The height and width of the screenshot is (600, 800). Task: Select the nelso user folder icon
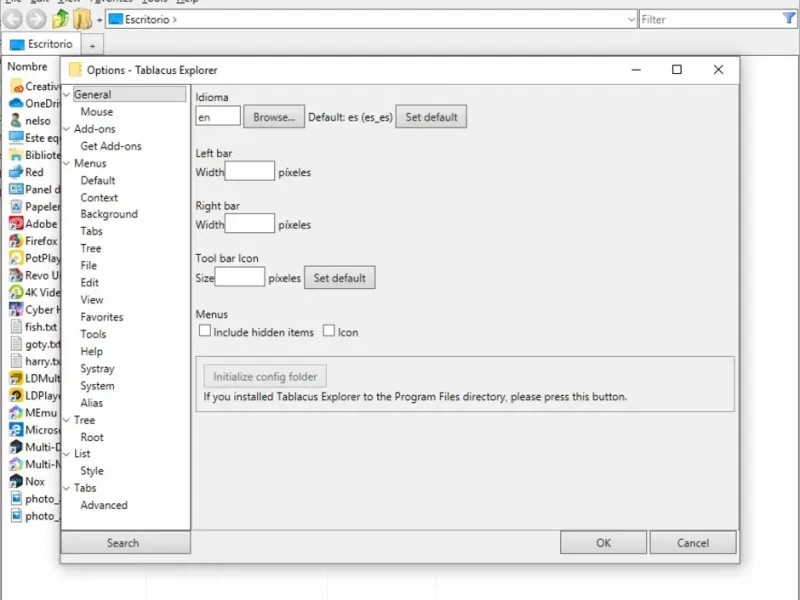[16, 120]
